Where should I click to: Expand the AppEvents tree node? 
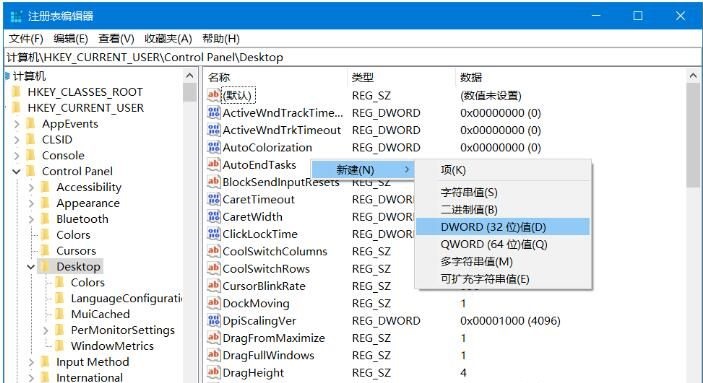tap(17, 124)
